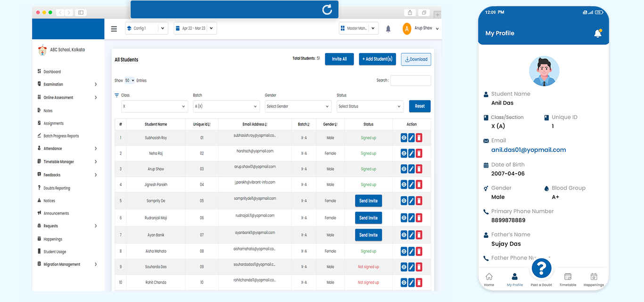Open Batch Progress Reports in sidebar

pyautogui.click(x=61, y=136)
